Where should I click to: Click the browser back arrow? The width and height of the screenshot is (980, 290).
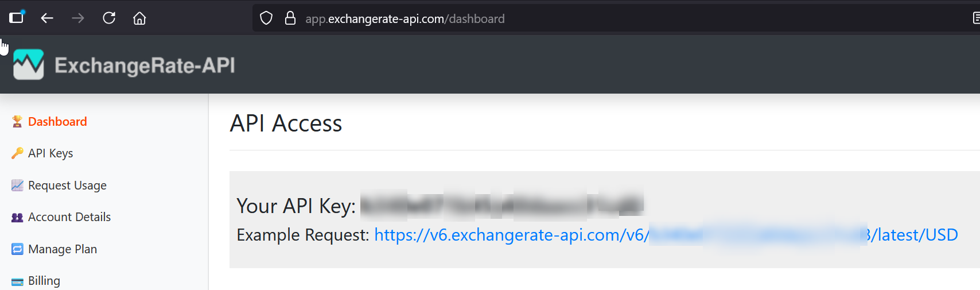(47, 18)
